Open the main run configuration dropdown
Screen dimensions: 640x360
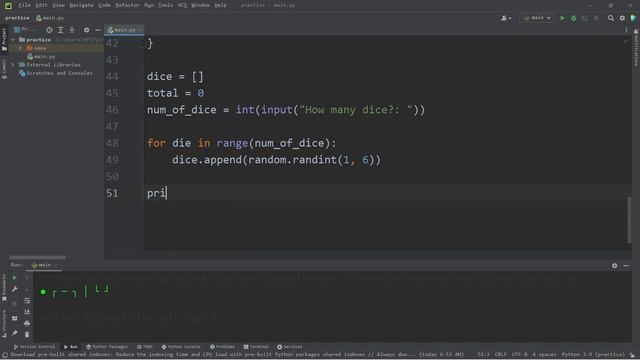pyautogui.click(x=536, y=18)
